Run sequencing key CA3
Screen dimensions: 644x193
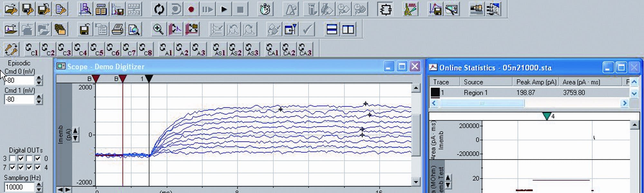305,50
